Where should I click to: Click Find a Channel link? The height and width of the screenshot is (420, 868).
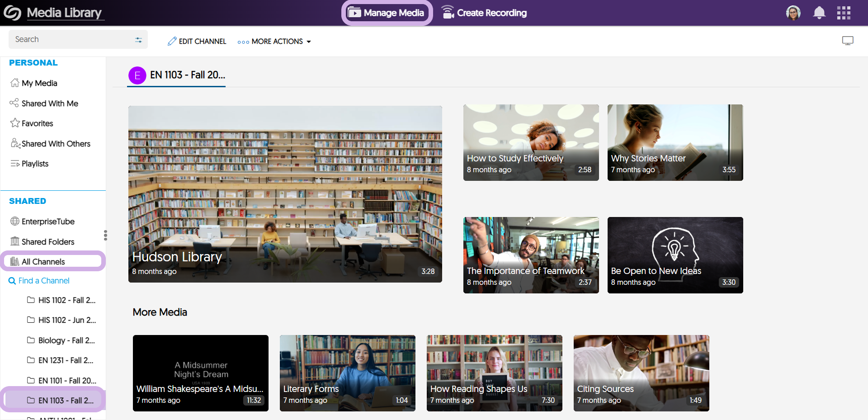(x=39, y=281)
